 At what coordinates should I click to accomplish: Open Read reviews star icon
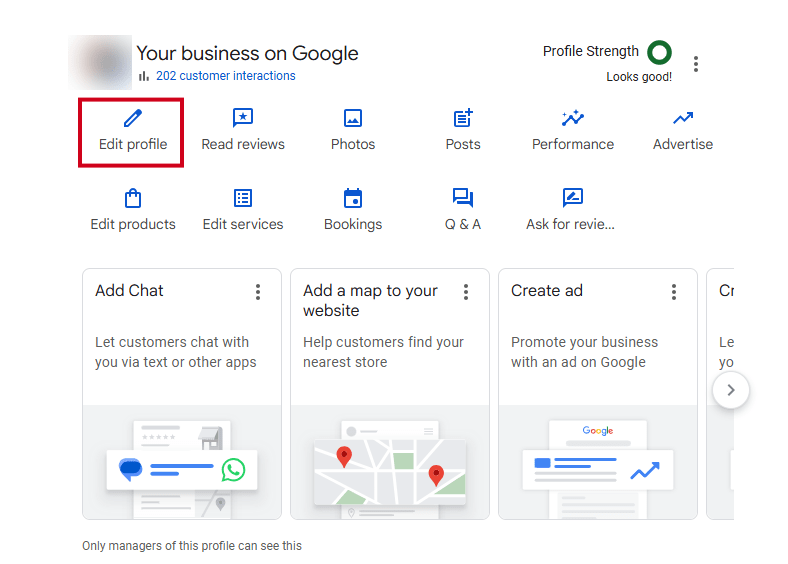243,118
